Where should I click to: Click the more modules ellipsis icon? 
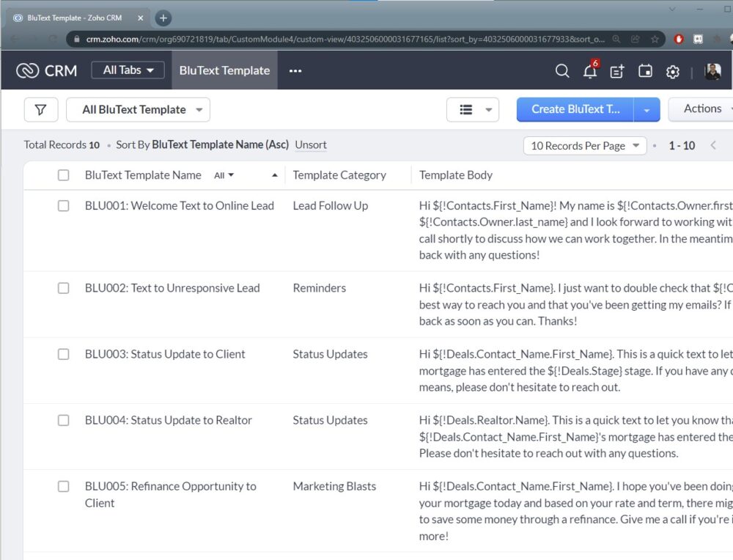click(x=295, y=71)
